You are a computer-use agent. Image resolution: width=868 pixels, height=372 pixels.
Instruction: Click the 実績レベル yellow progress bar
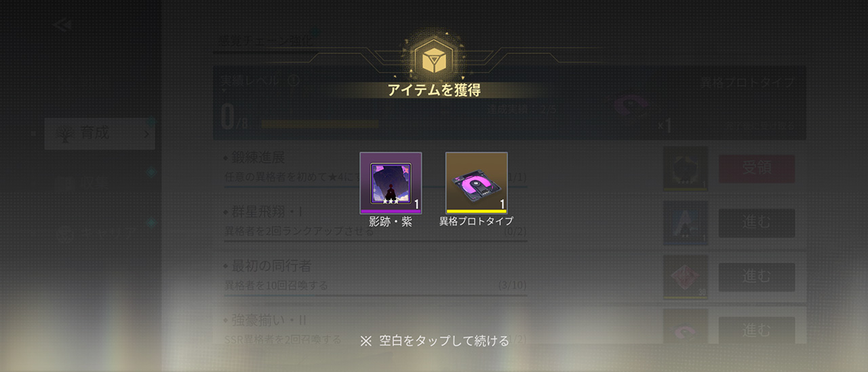point(320,124)
